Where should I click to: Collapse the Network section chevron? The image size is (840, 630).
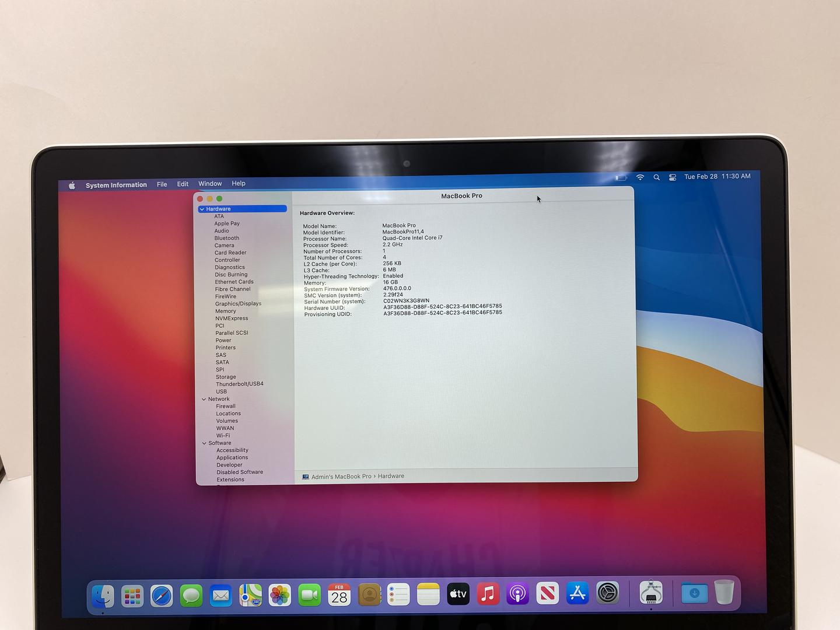pyautogui.click(x=204, y=399)
